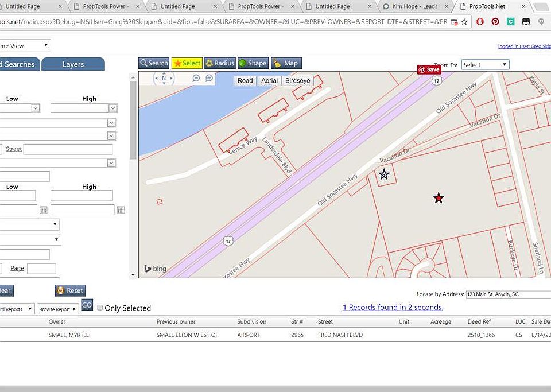Click the Locate by Address input field
This screenshot has height=392, width=551.
pos(509,294)
